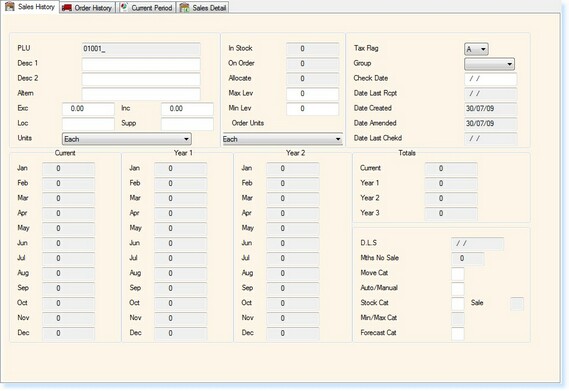Screen dimensions: 569x391
Task: Click the Check Date field
Action: [x=491, y=79]
